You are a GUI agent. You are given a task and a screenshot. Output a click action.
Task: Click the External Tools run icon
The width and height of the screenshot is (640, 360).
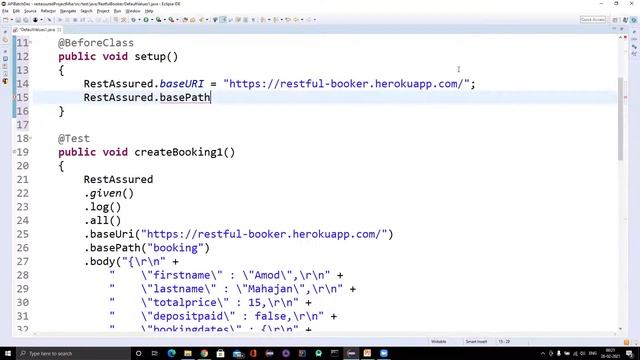[171, 20]
